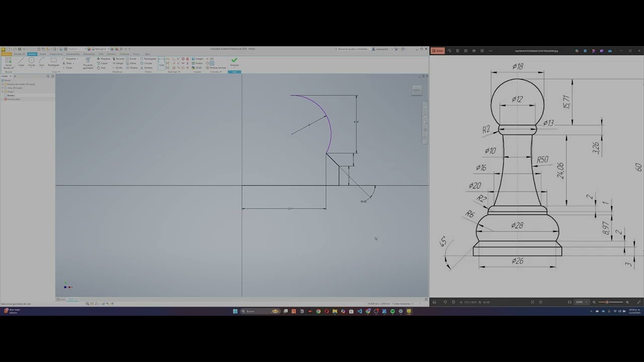
Task: Choose the Simetría mirror tool
Action: (x=147, y=67)
